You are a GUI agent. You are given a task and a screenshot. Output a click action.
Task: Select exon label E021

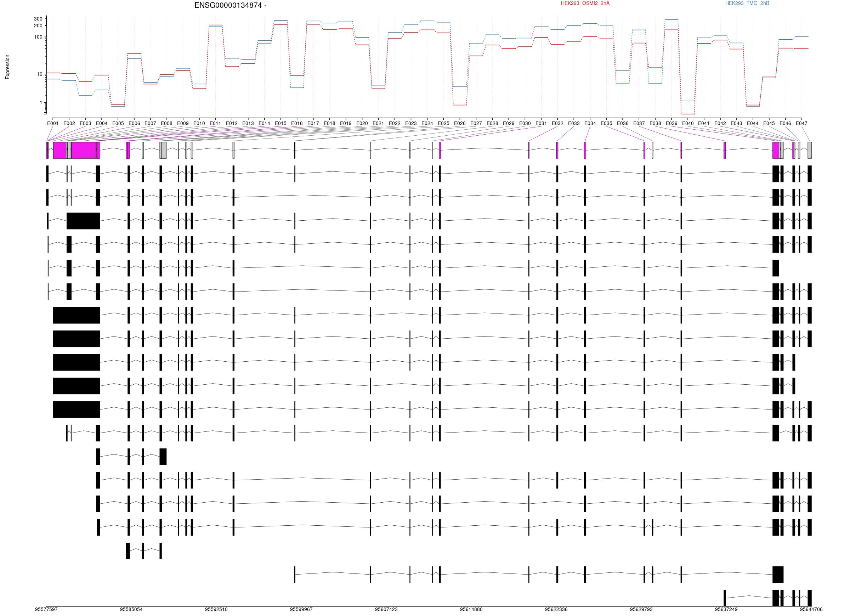pos(378,123)
